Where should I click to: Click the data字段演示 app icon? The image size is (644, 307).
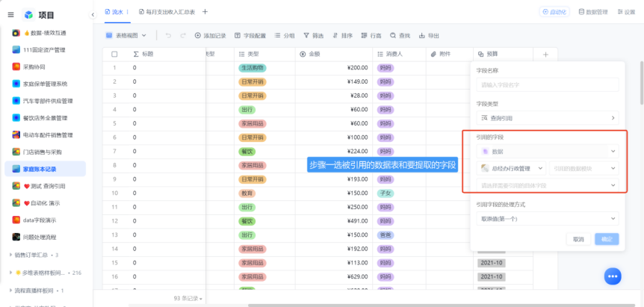[x=16, y=220]
